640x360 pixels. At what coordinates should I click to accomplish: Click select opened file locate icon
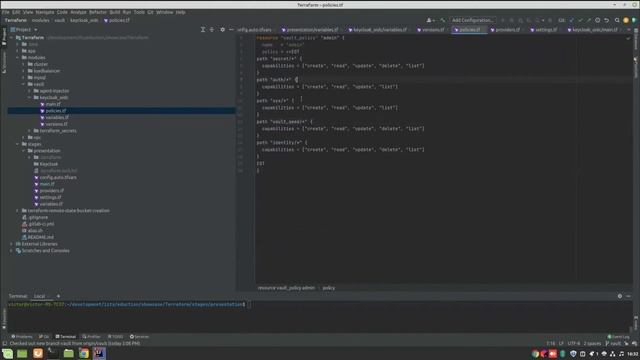point(203,29)
